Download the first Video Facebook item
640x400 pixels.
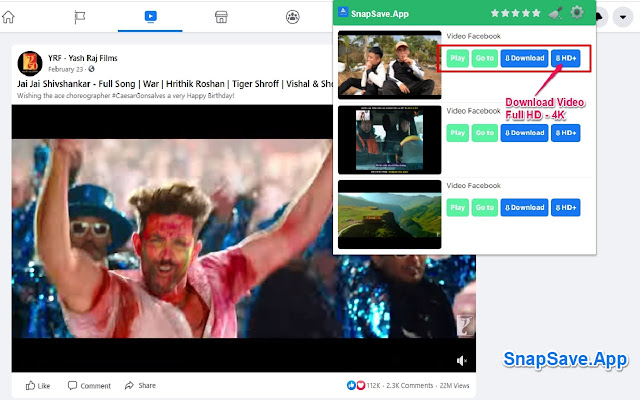point(524,58)
